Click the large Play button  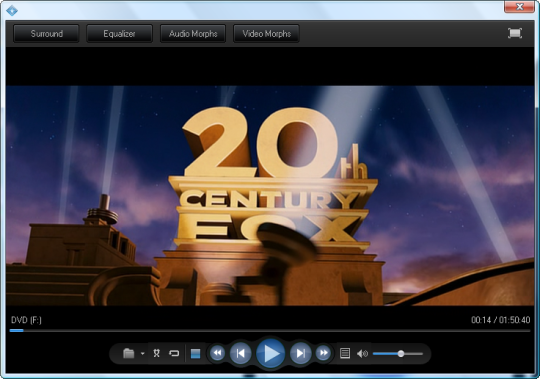[x=271, y=353]
